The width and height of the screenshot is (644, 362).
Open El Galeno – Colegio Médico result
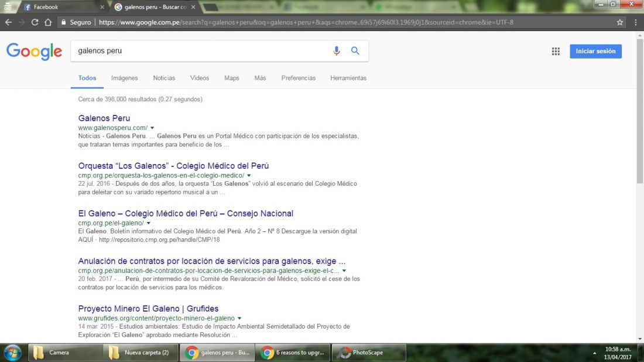pos(186,214)
